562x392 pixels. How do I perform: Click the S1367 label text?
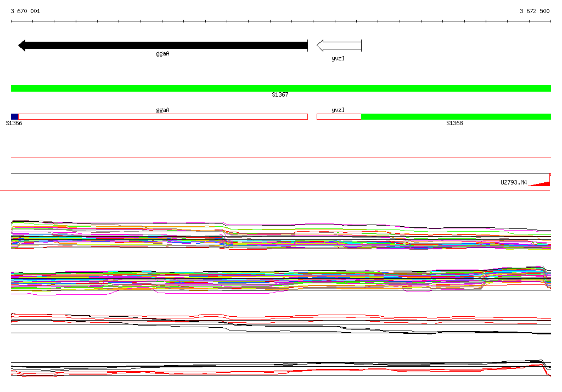(x=280, y=94)
